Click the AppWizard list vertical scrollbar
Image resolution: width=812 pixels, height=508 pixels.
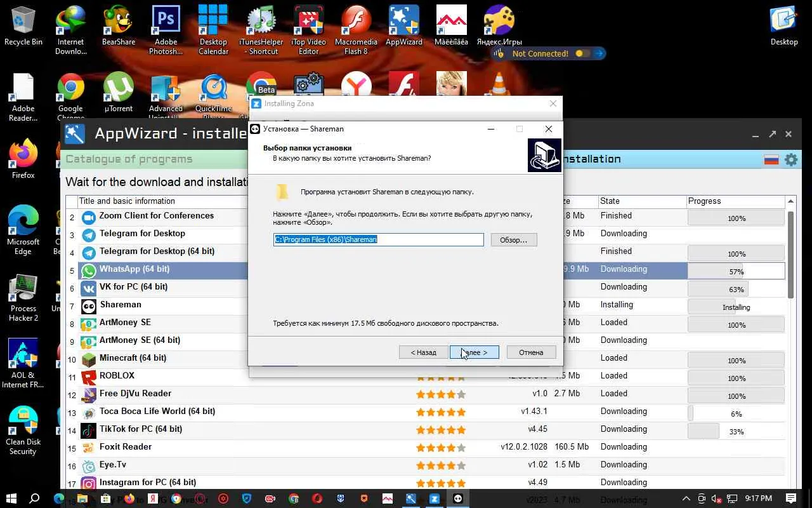tap(790, 254)
